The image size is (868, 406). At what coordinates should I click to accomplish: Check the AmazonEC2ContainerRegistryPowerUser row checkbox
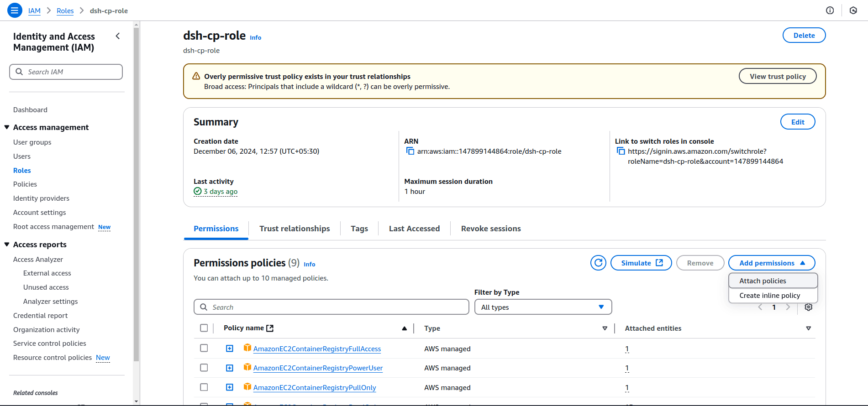pos(204,368)
